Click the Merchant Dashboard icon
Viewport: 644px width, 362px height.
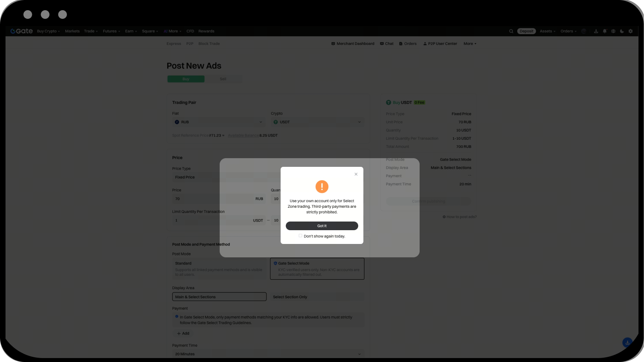333,44
